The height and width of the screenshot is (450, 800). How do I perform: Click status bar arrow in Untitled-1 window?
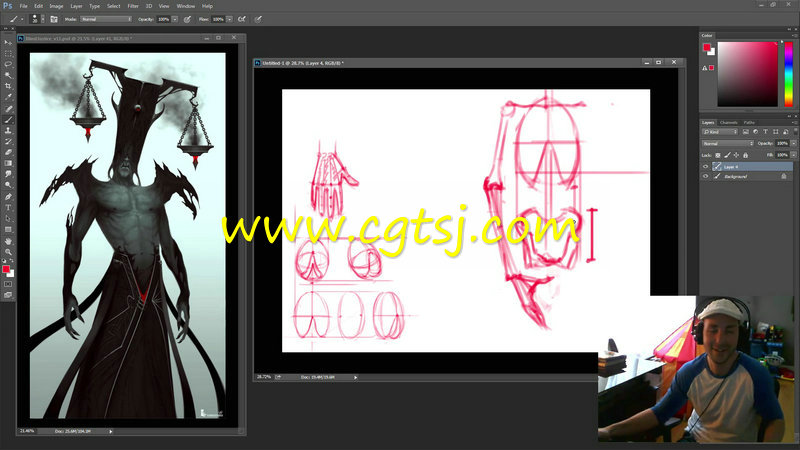click(x=355, y=378)
